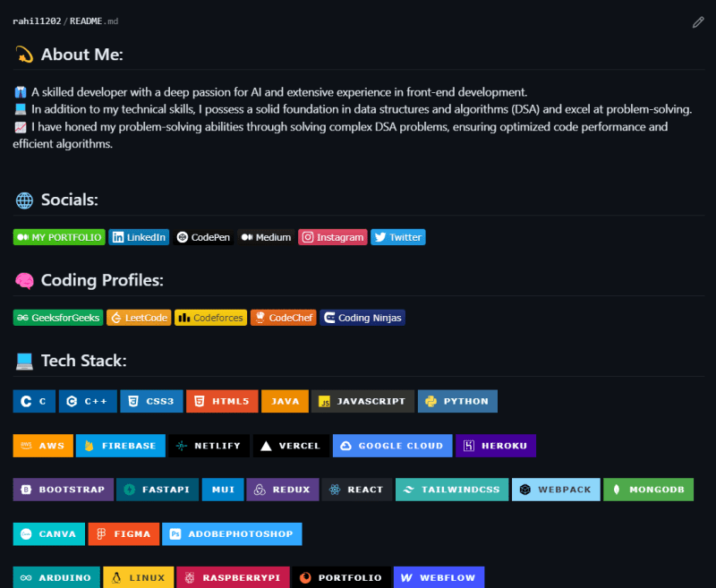Screen dimensions: 716x588
Task: Click the About Me heading
Action: pos(82,55)
